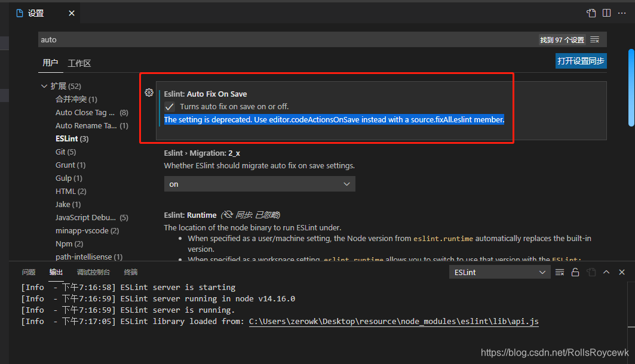Select the Npm (2) settings category

coord(69,244)
